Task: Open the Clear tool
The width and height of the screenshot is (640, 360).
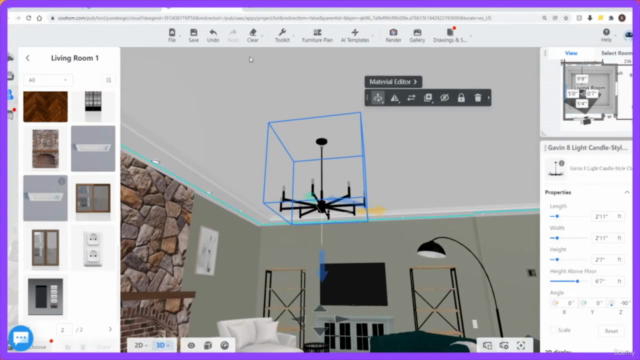Action: [253, 36]
